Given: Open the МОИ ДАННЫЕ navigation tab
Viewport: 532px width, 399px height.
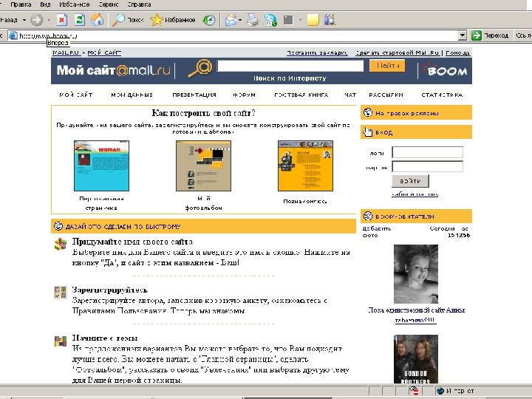Looking at the screenshot, I should [132, 95].
